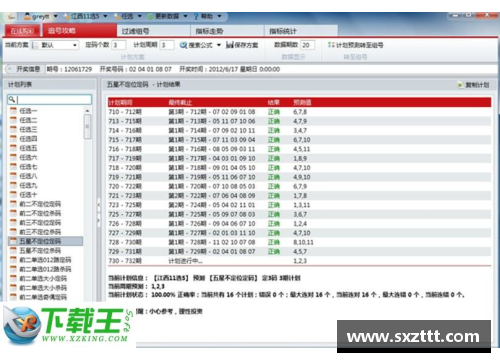Click the icon beside 前三不定位杀码
The height and width of the screenshot is (362, 500).
(x=13, y=232)
